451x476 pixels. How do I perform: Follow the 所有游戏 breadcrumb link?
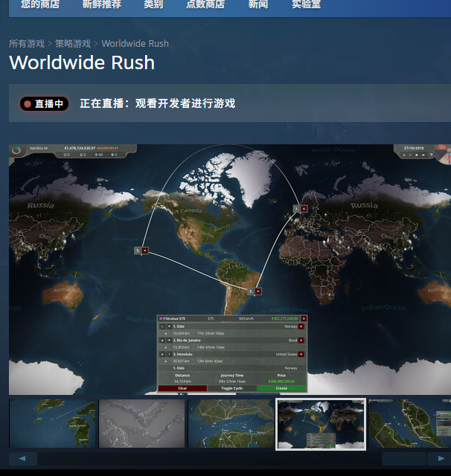pos(27,44)
